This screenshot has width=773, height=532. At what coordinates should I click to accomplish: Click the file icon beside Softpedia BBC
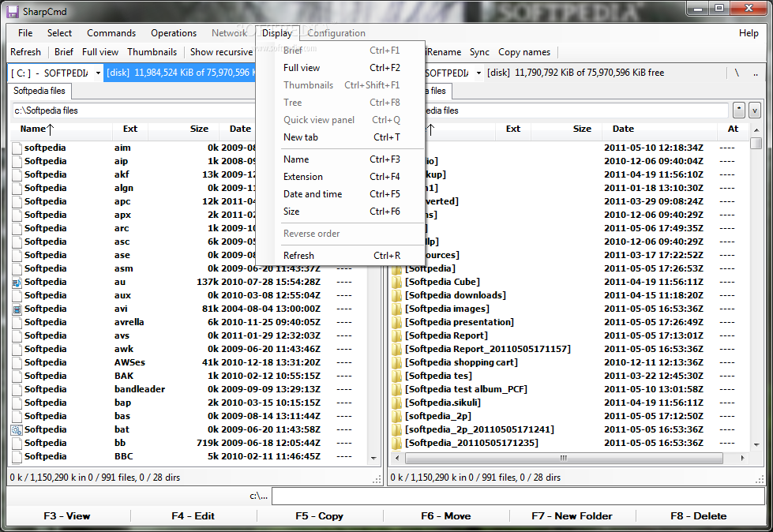coord(17,457)
